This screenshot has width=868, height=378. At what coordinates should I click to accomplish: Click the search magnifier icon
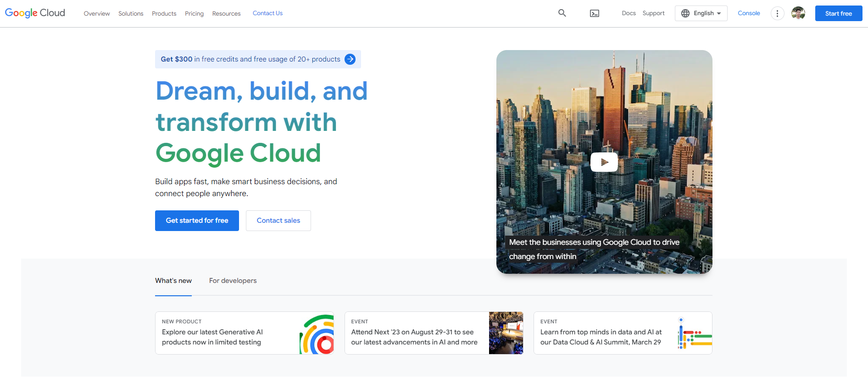pyautogui.click(x=562, y=13)
